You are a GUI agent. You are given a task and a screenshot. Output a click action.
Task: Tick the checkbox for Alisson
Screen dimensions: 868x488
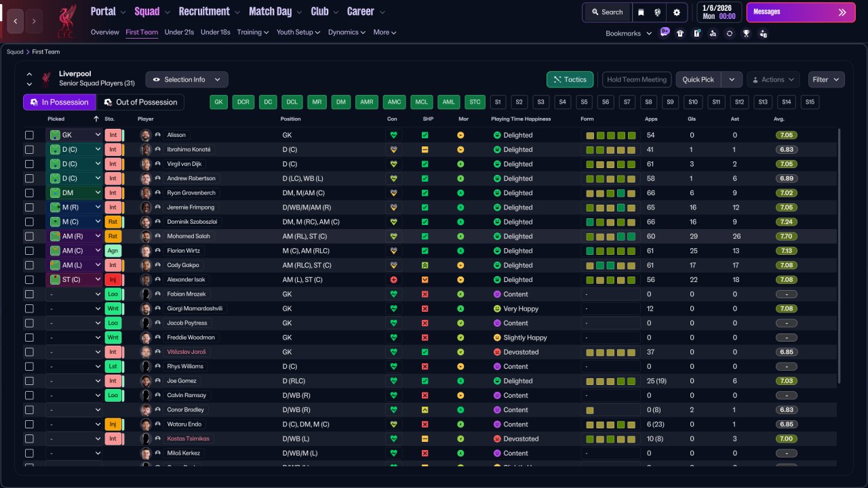pos(29,135)
